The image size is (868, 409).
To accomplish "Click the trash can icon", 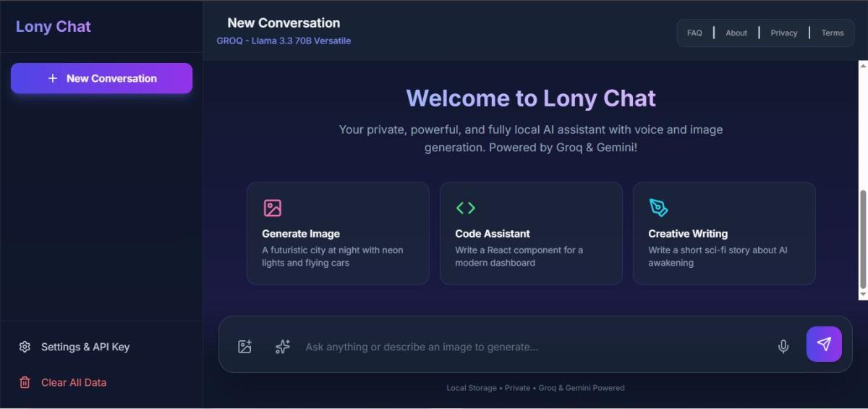I will 25,382.
